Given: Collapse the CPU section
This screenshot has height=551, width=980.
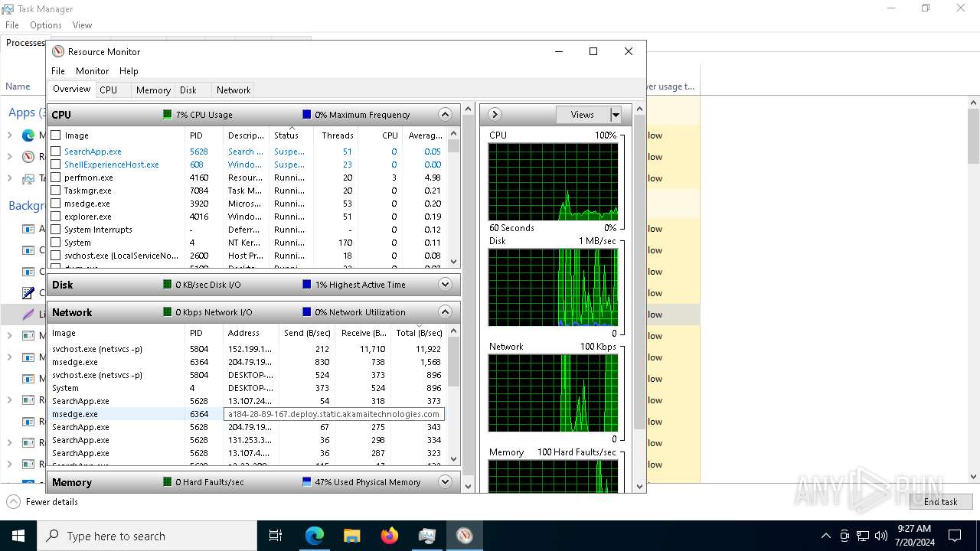Looking at the screenshot, I should click(x=445, y=115).
